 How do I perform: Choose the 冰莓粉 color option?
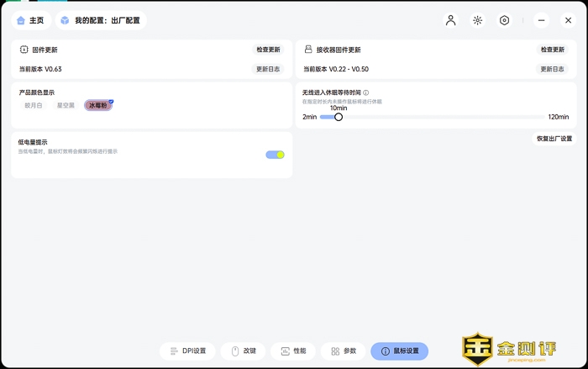97,106
